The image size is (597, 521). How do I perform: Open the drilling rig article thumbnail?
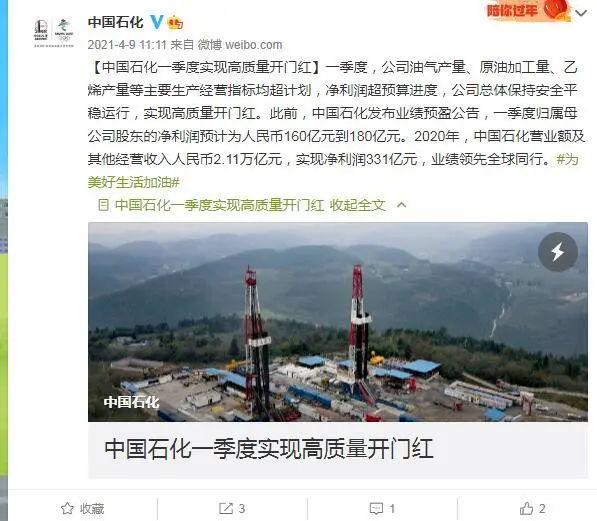coord(338,322)
